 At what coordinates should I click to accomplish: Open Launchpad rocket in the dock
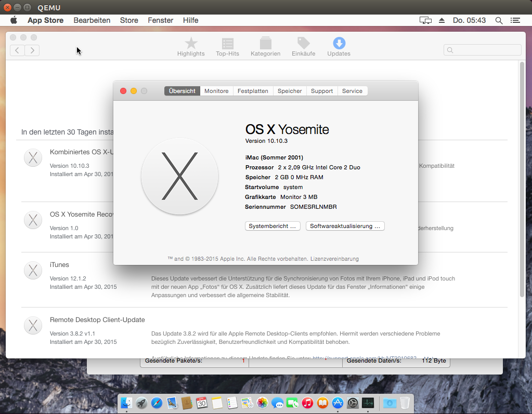[141, 403]
